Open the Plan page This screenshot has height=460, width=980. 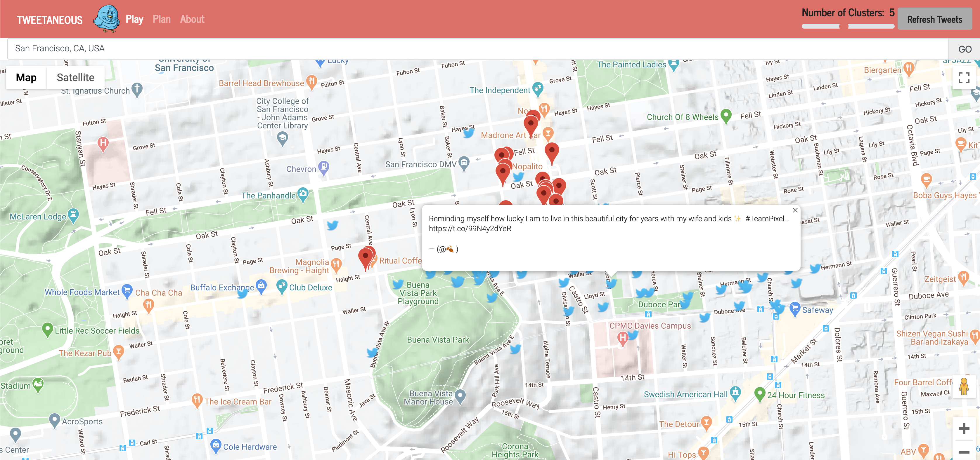click(161, 19)
